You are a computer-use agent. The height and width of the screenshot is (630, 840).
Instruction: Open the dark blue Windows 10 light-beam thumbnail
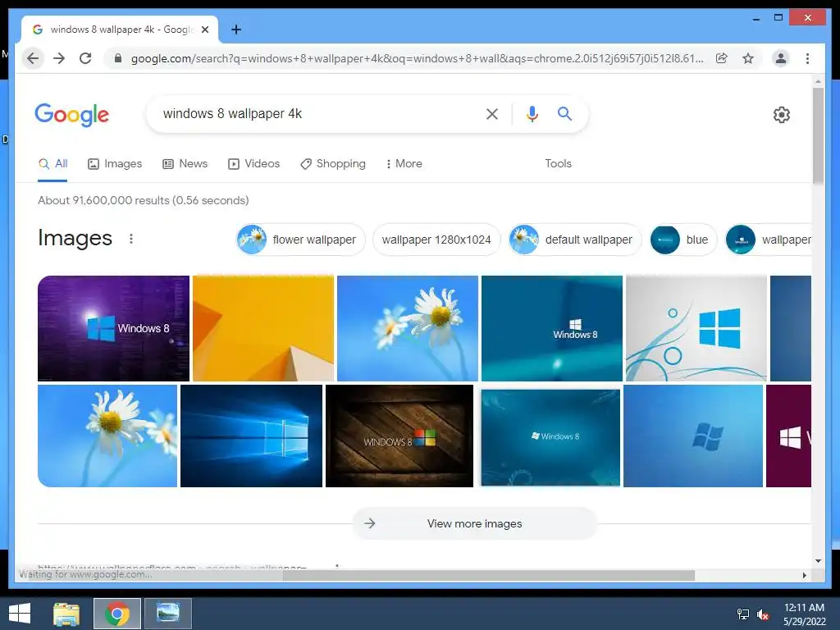tap(251, 436)
